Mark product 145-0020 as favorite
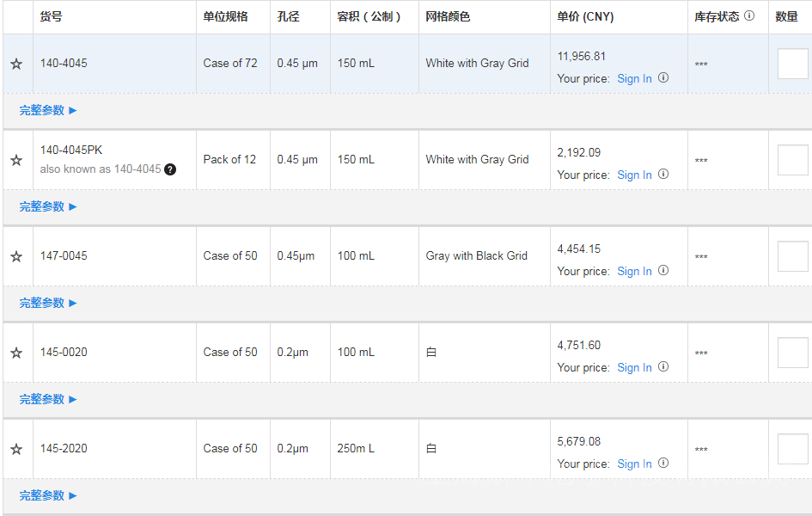The width and height of the screenshot is (812, 516). 16,353
